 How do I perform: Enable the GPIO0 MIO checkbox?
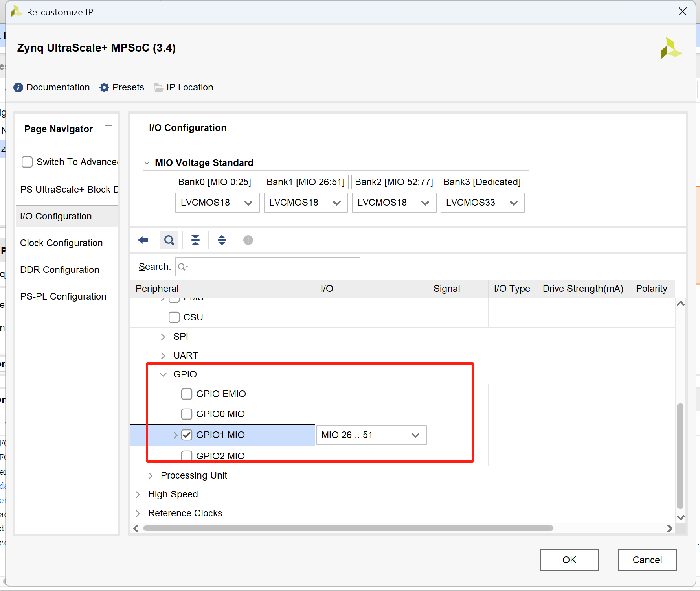pos(187,414)
